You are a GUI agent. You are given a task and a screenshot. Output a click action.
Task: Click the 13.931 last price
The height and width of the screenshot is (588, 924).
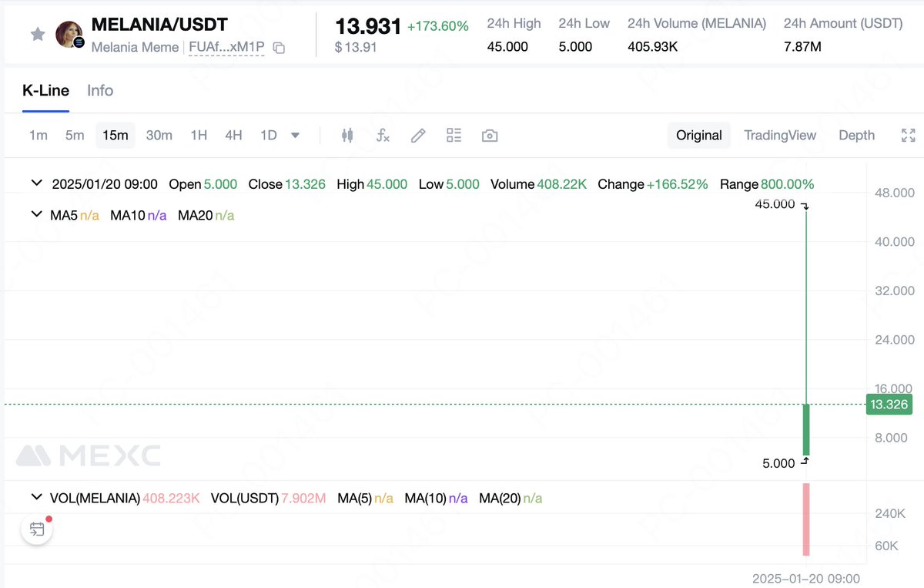coord(368,26)
